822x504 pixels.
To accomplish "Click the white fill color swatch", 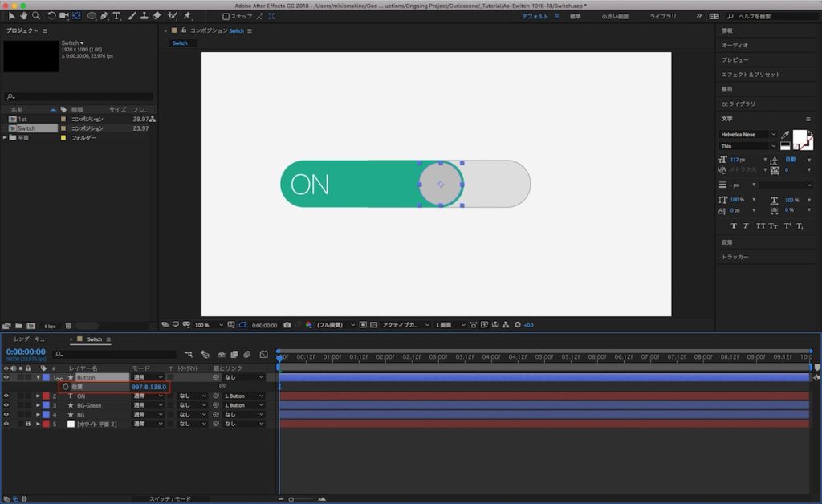I will tap(800, 137).
